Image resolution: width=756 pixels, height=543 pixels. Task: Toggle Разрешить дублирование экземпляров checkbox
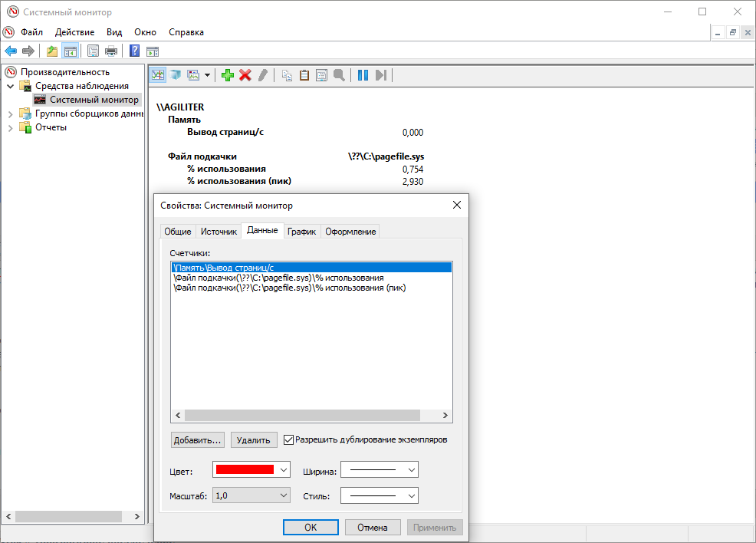(288, 439)
